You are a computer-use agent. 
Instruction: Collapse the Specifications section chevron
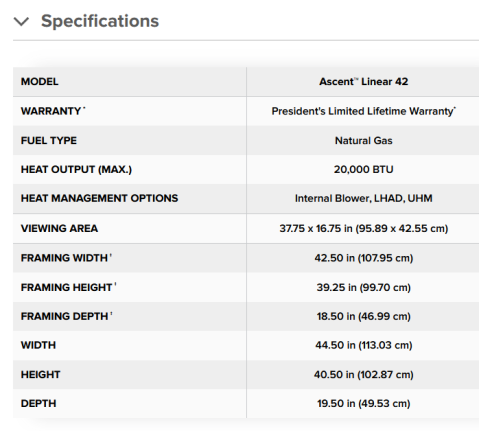pos(21,22)
